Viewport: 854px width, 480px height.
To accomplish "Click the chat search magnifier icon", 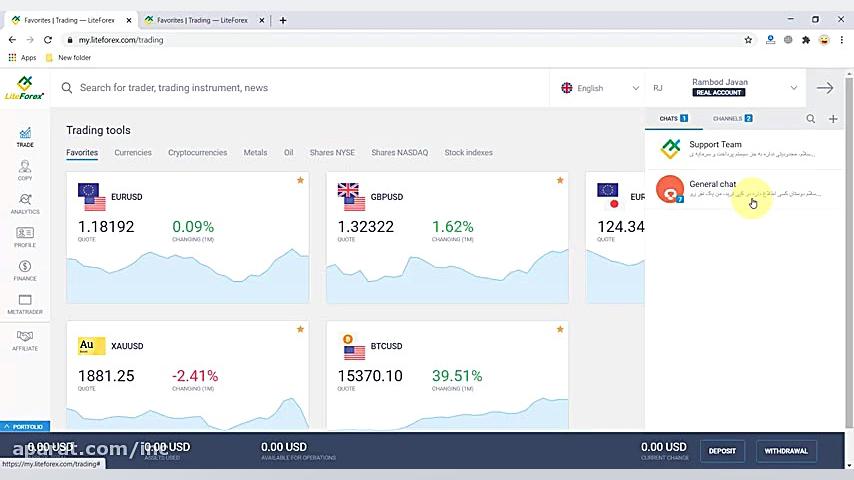I will pos(810,119).
